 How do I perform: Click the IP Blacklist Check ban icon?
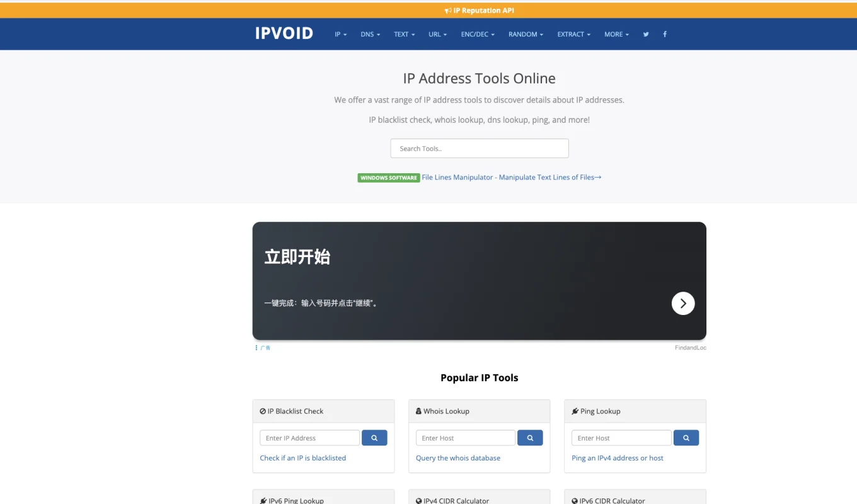[263, 411]
